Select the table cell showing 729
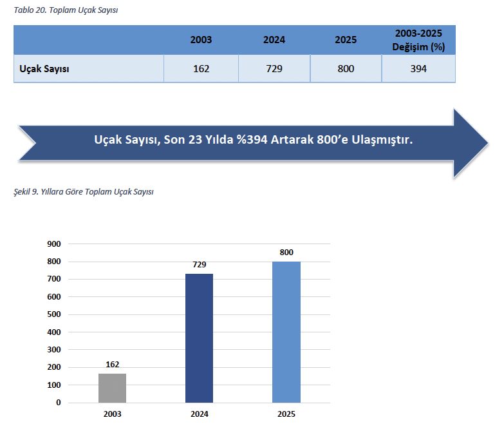This screenshot has width=504, height=440. point(274,68)
